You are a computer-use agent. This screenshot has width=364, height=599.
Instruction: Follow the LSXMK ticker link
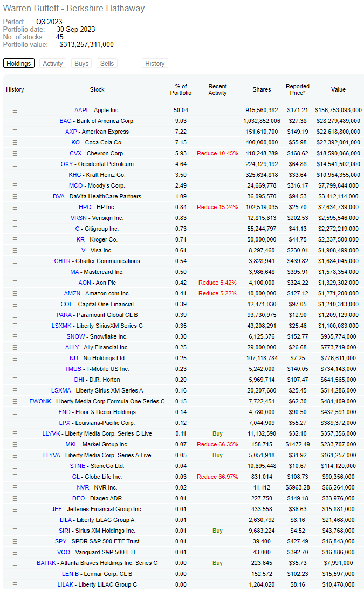pos(61,326)
